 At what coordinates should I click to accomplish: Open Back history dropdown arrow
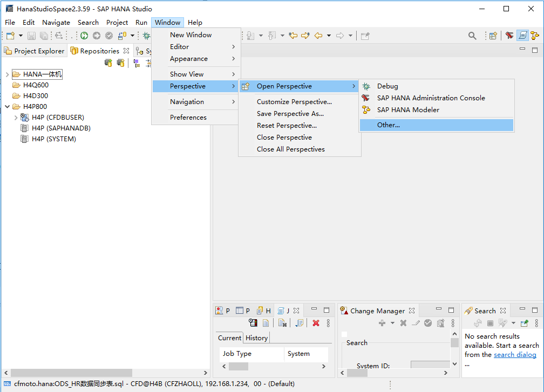(x=329, y=36)
